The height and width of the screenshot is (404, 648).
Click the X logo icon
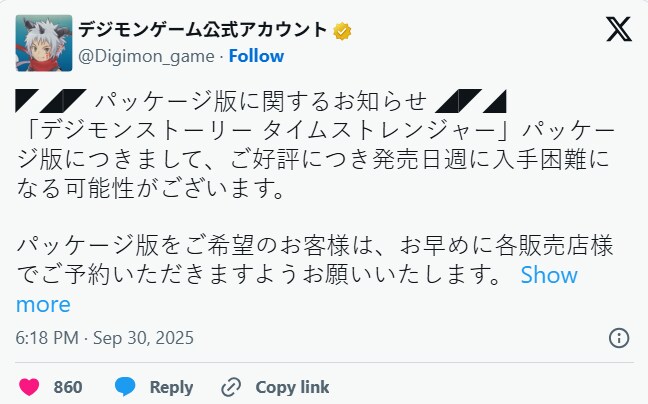(618, 30)
